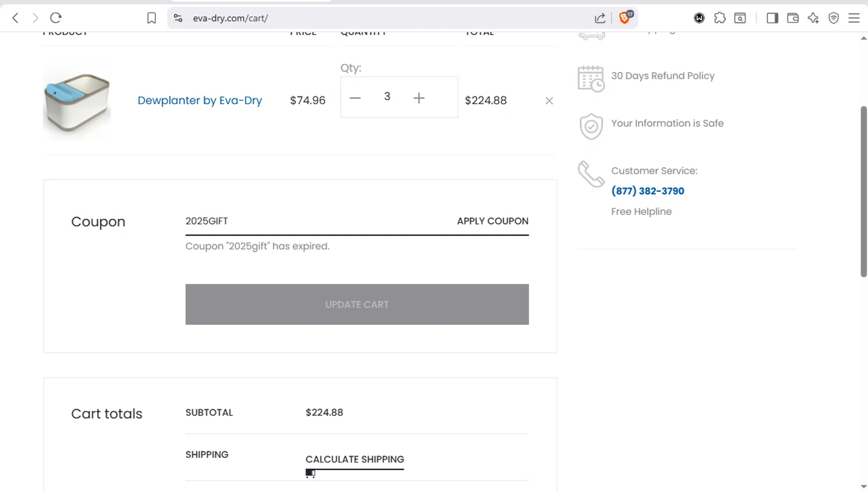The height and width of the screenshot is (492, 868).
Task: Call customer service (877) 382-3790
Action: (x=648, y=191)
